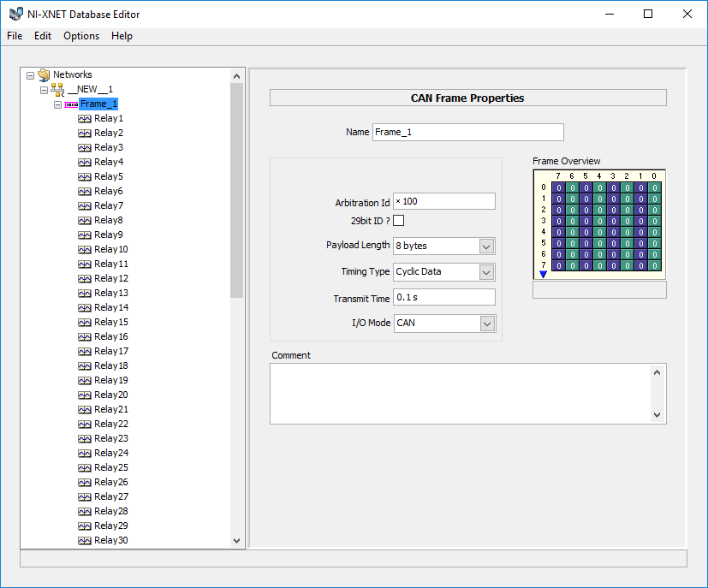This screenshot has height=588, width=708.
Task: Select the Relay25 signal in tree
Action: coord(111,467)
